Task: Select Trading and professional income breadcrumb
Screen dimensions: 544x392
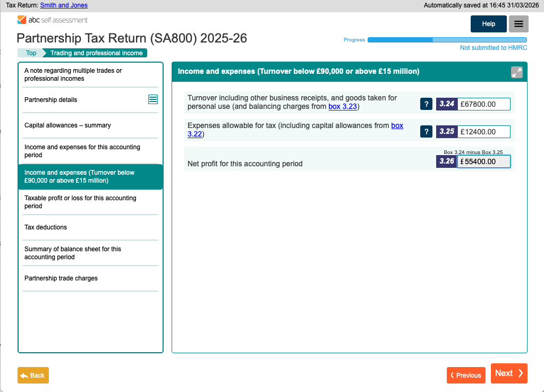Action: pos(96,53)
